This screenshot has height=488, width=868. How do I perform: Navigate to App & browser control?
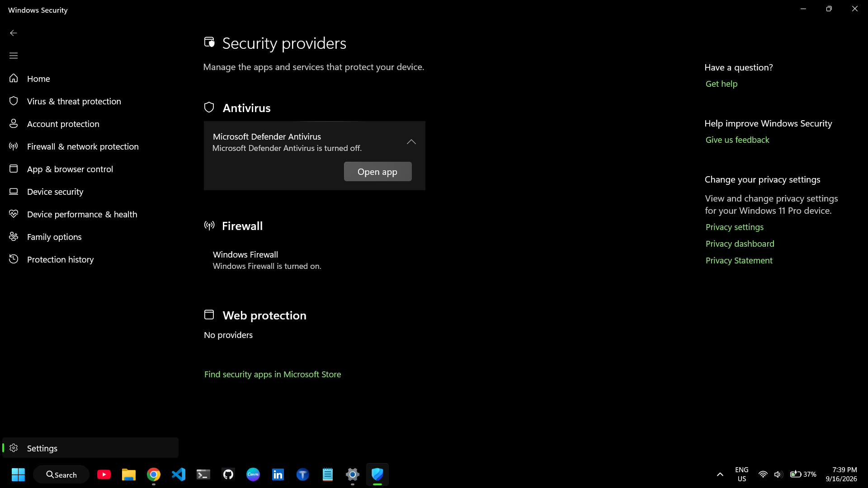(90, 169)
